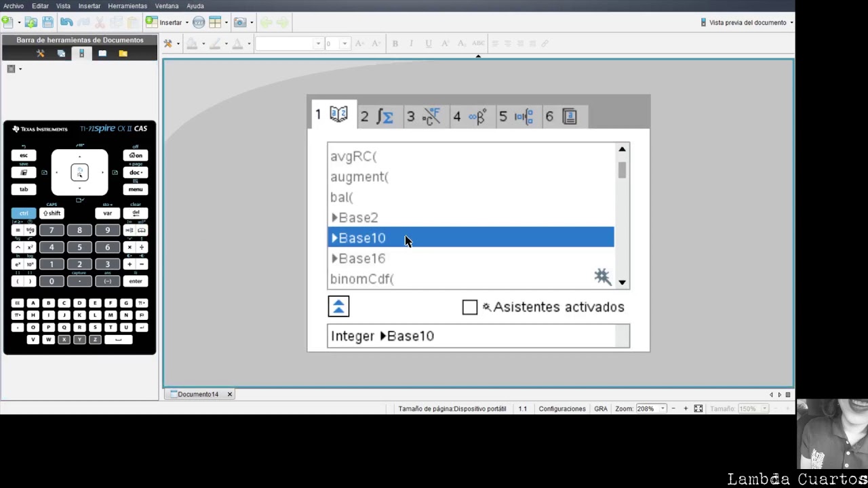Click the tools wrench icon in formatting bar

pos(168,43)
